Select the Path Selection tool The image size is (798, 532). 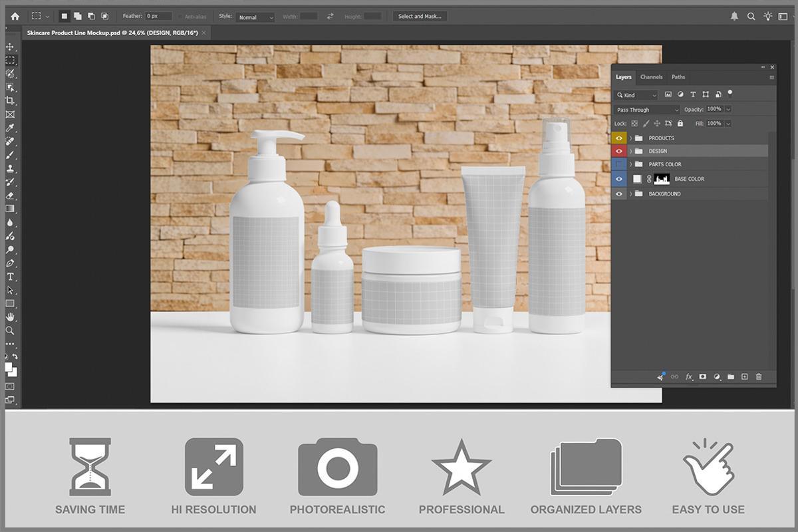tap(10, 291)
